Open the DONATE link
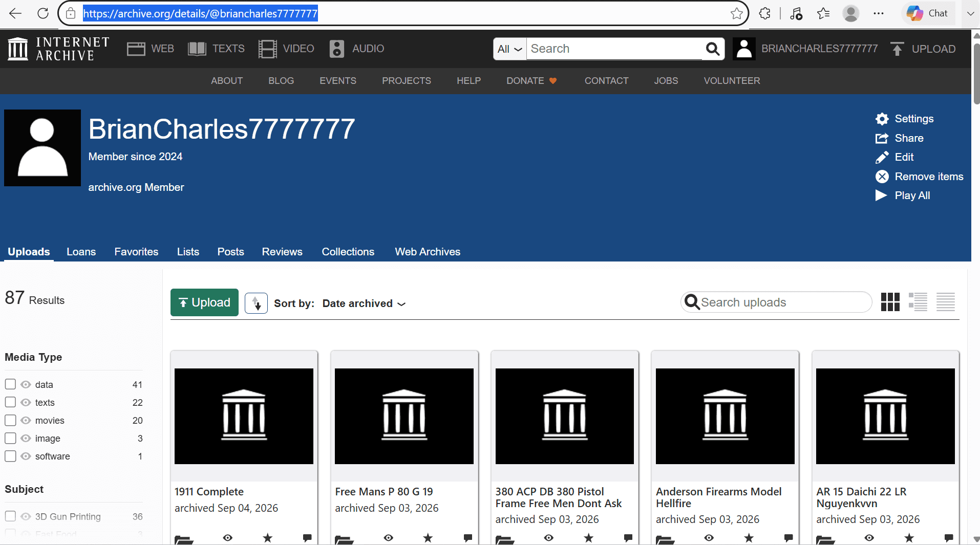Screen dimensions: 980x545 [531, 81]
